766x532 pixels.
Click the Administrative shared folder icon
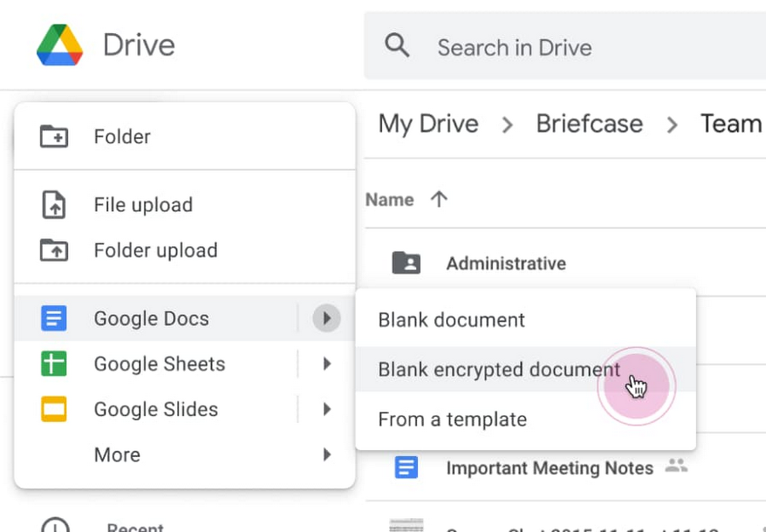406,262
